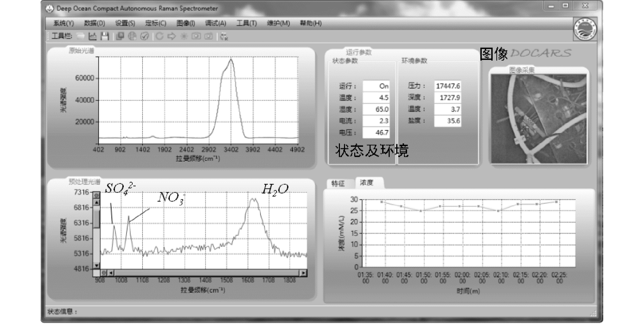Click the 压力 pressure value field
This screenshot has width=644, height=324.
click(448, 86)
